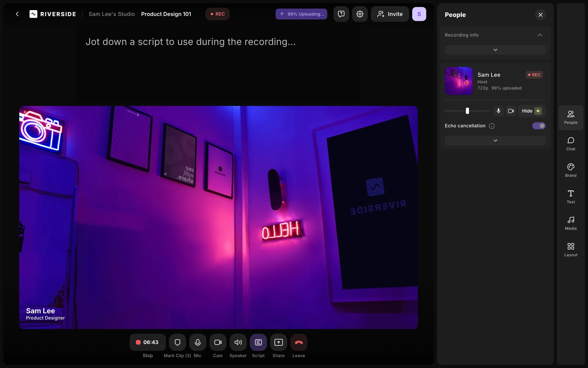Mute the microphone in bottom toolbar
This screenshot has height=368, width=588.
pyautogui.click(x=198, y=342)
